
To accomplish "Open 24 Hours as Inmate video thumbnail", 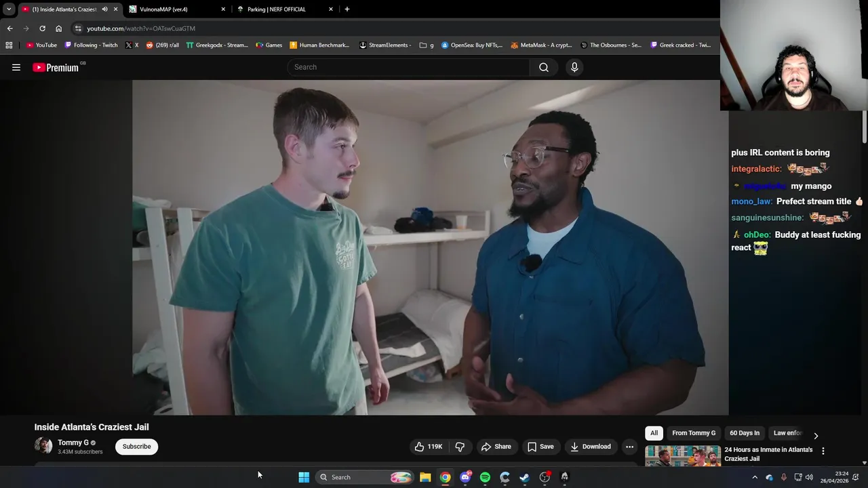I will [683, 456].
